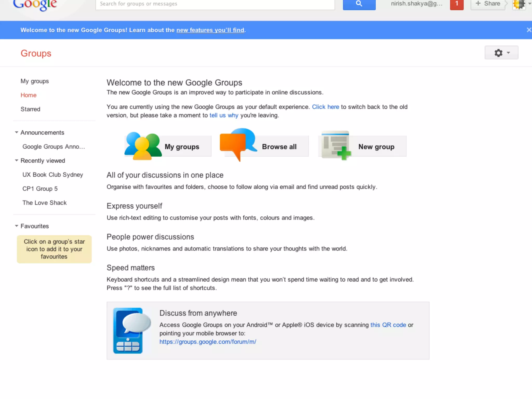This screenshot has width=532, height=399.
Task: Close the blue welcome banner
Action: (529, 30)
